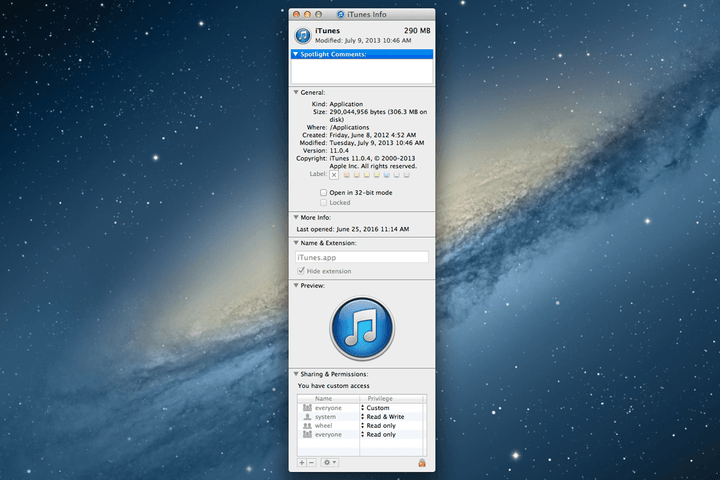Collapse the Sharing & Permissions section

(x=296, y=374)
